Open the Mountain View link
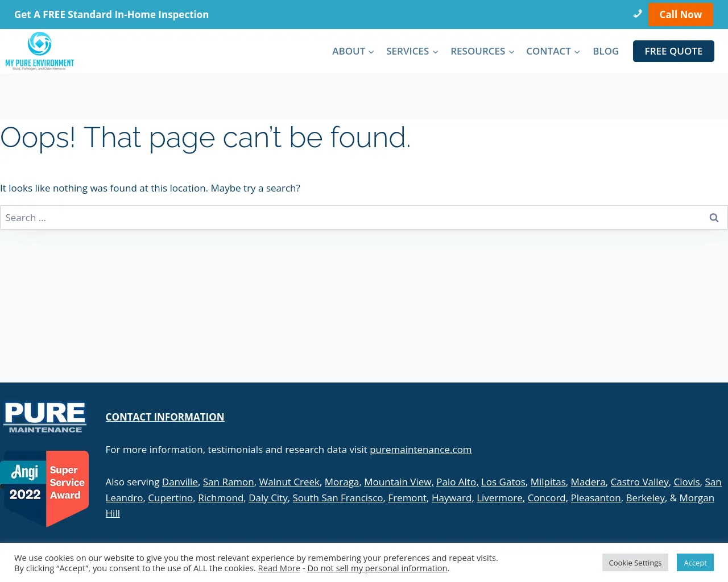 click(398, 482)
